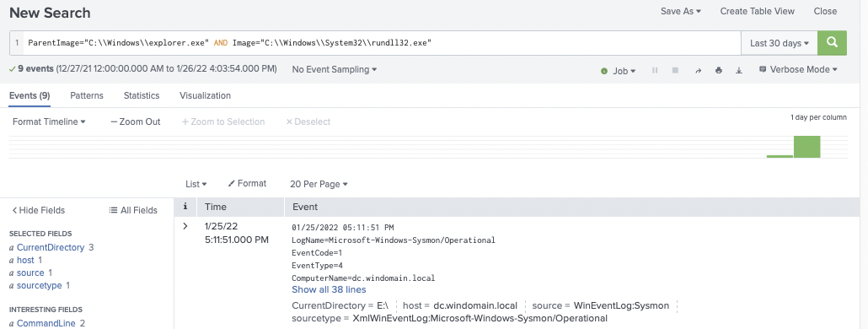Hide Fields sidebar toggle

38,210
